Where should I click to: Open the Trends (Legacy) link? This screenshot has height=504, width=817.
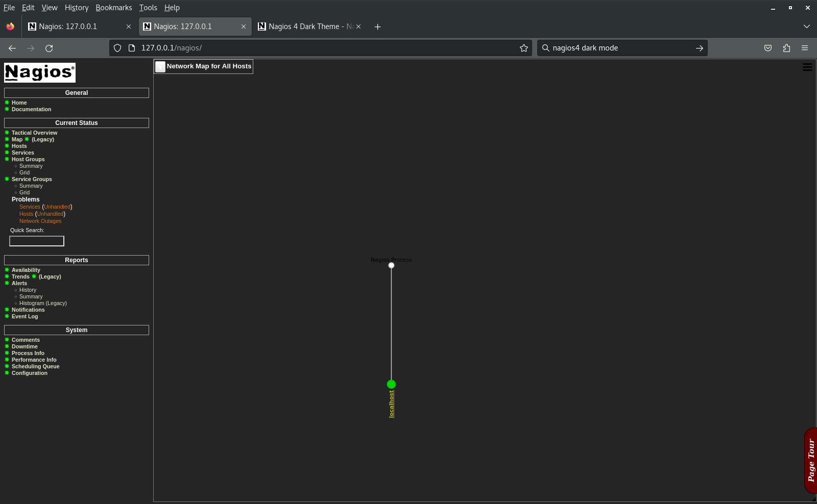[x=50, y=276]
